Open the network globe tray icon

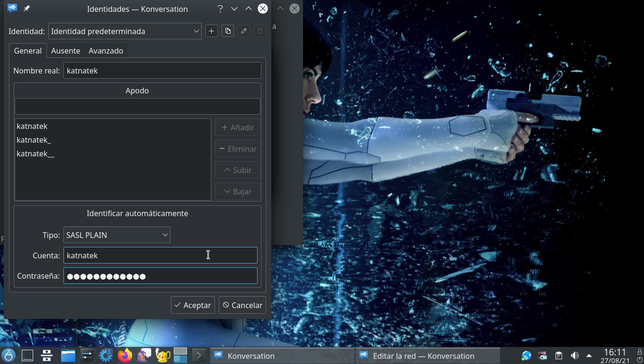click(x=526, y=355)
